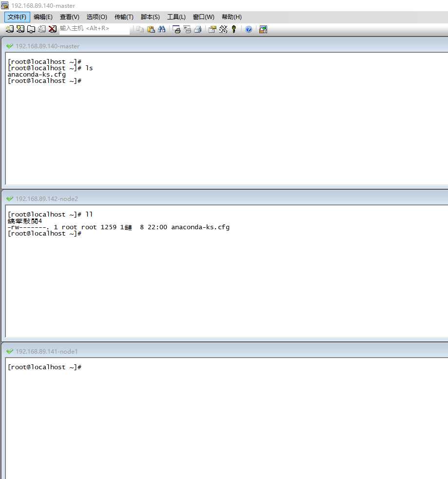Click the Reconnect session icon
The height and width of the screenshot is (479, 448).
[42, 29]
